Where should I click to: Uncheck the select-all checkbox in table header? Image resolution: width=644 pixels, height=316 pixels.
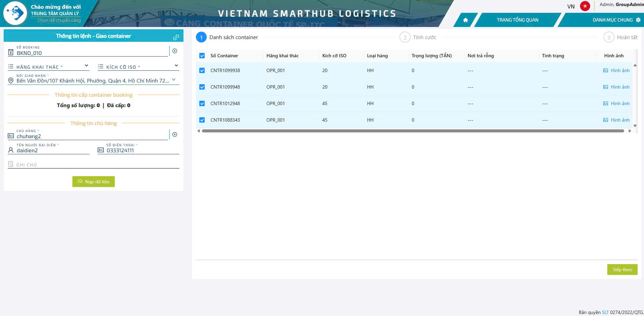[x=202, y=56]
